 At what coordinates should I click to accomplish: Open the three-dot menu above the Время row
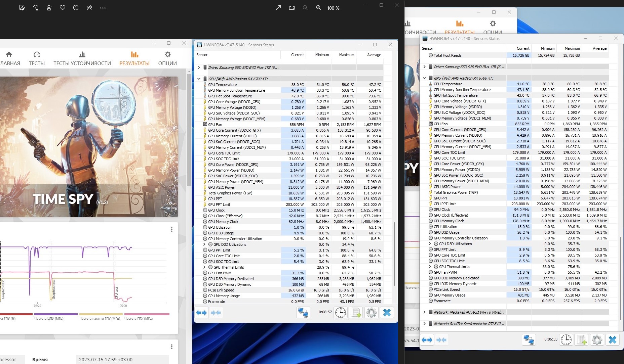pos(171,347)
